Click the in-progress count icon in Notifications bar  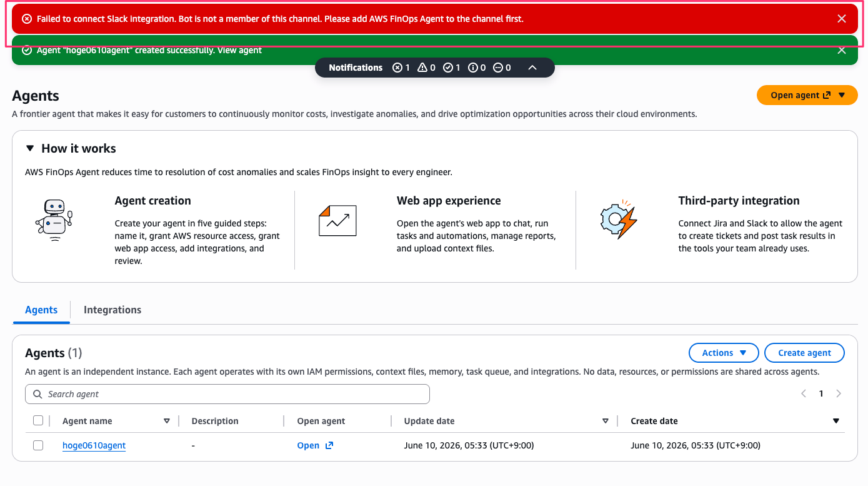[498, 68]
